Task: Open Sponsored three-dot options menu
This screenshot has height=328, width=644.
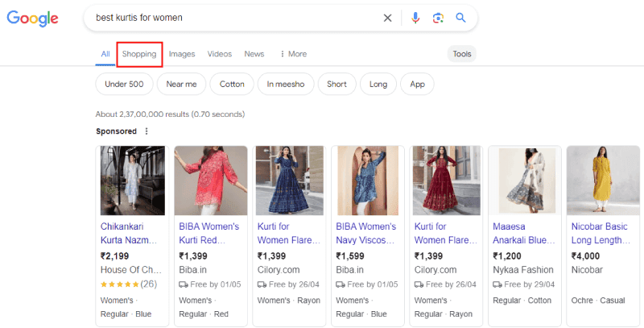Action: coord(147,131)
